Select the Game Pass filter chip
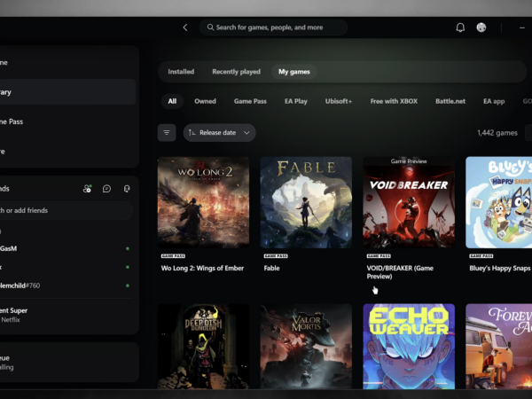 pos(250,101)
